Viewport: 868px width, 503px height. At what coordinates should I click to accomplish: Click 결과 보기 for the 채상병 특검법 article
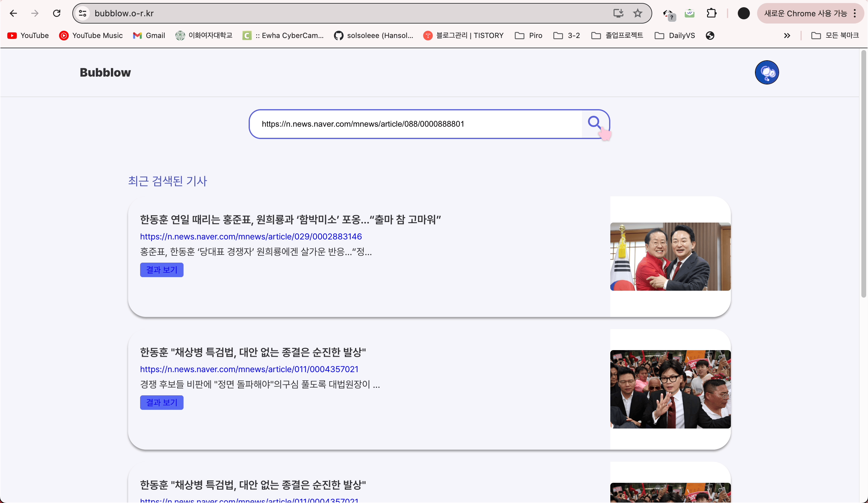pyautogui.click(x=162, y=402)
